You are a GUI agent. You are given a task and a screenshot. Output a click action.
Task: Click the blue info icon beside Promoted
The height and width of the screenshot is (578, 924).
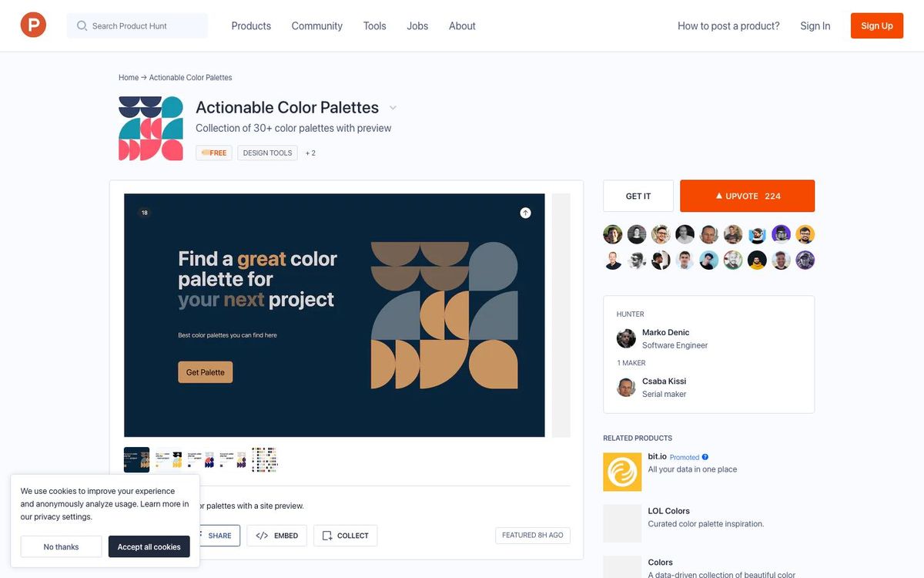coord(705,457)
